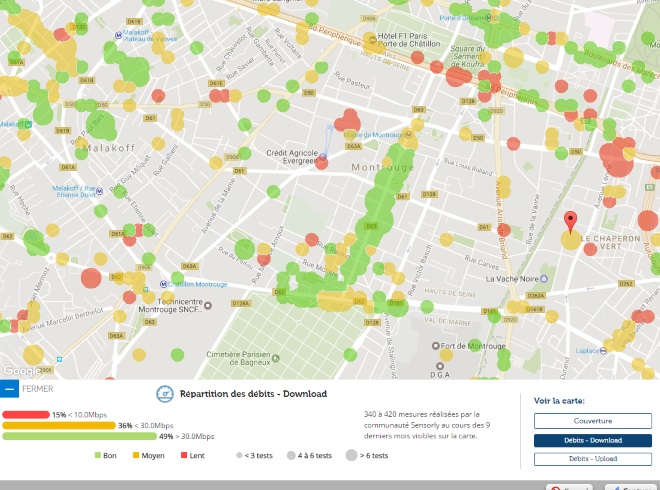Click the orange Moyen legend swatch
This screenshot has height=490, width=660.
tap(136, 455)
